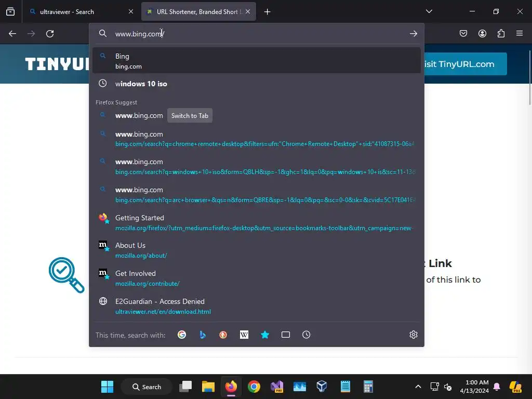Open the Windows Start menu
The height and width of the screenshot is (399, 532).
tap(107, 387)
